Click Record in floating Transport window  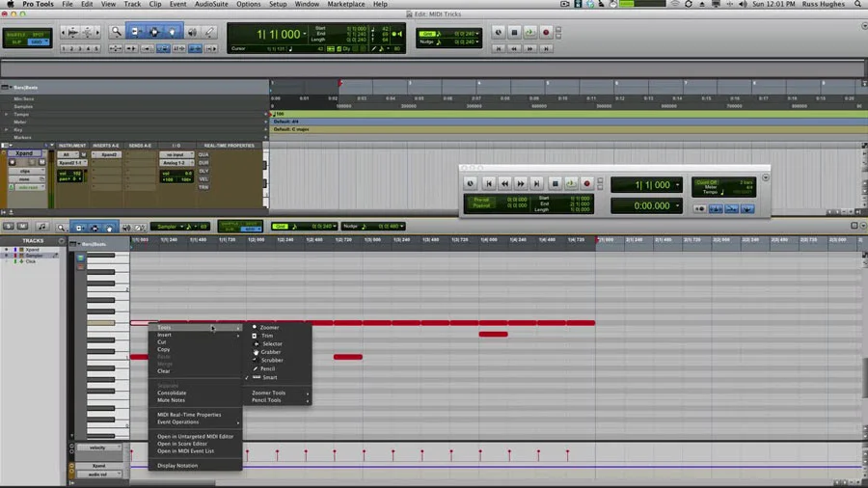[x=586, y=183]
